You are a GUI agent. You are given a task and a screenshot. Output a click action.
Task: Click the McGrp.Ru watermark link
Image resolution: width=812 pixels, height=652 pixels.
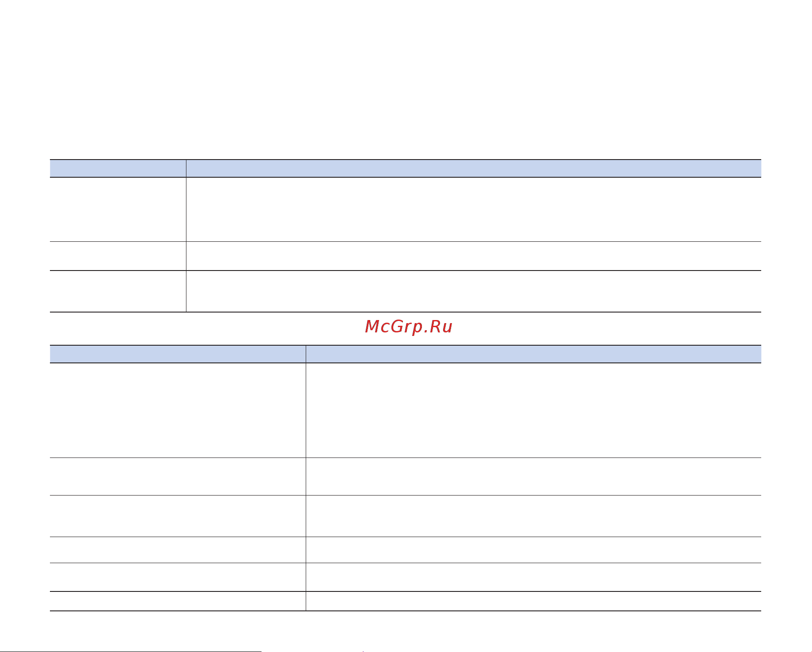pos(409,327)
